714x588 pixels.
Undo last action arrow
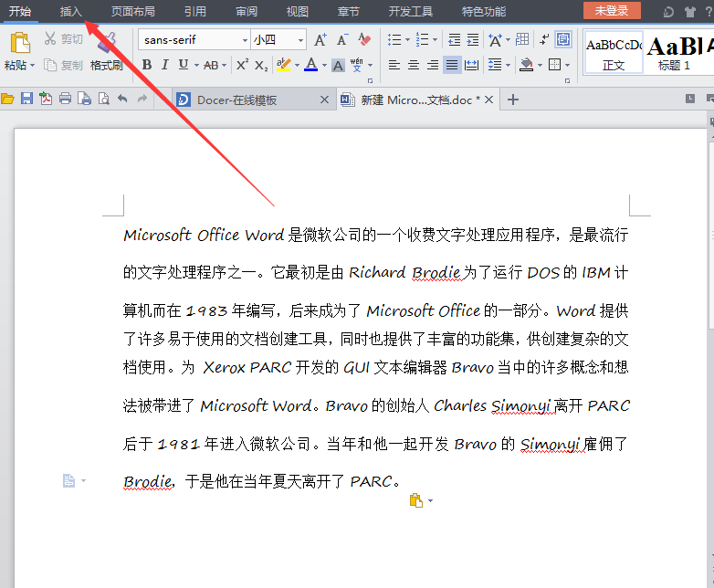[x=122, y=99]
